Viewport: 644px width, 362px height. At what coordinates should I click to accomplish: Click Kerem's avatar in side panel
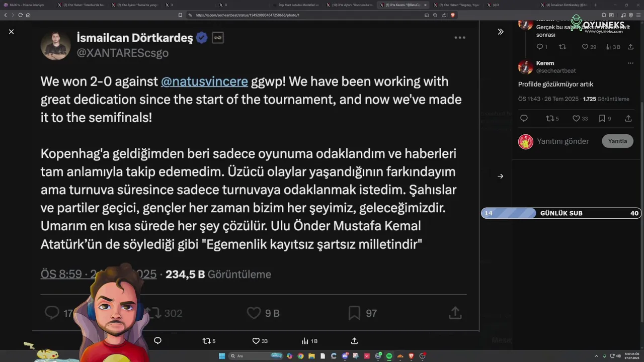[x=526, y=67]
